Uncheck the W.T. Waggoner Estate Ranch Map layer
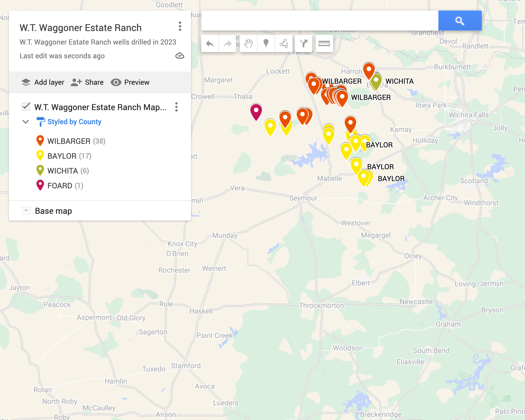525x420 pixels. pos(26,107)
